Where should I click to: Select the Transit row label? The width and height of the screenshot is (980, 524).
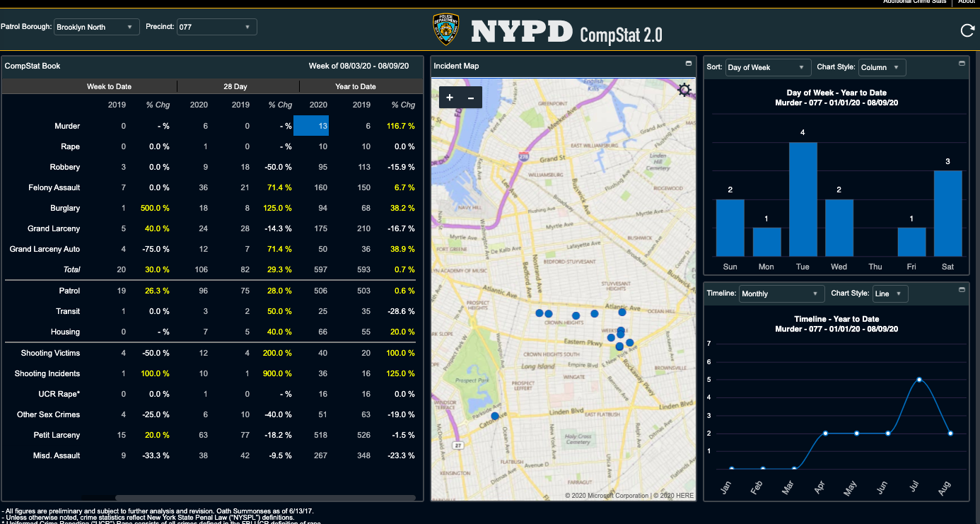(68, 311)
